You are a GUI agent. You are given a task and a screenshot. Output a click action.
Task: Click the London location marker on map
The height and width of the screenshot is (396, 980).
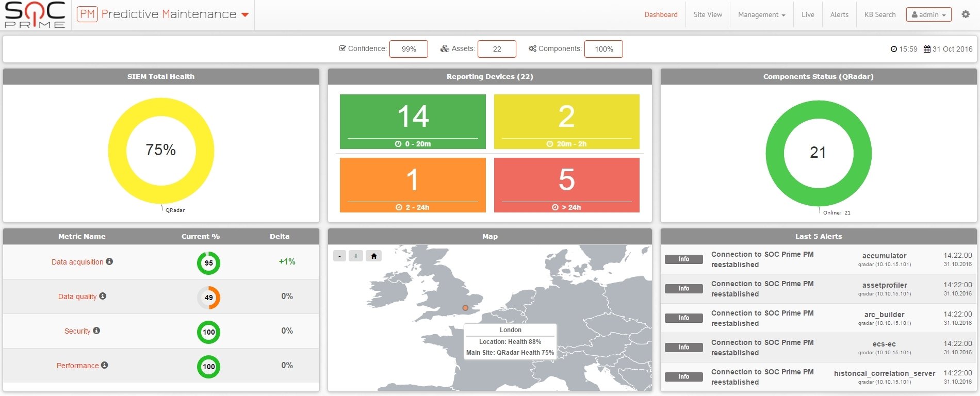coord(465,308)
